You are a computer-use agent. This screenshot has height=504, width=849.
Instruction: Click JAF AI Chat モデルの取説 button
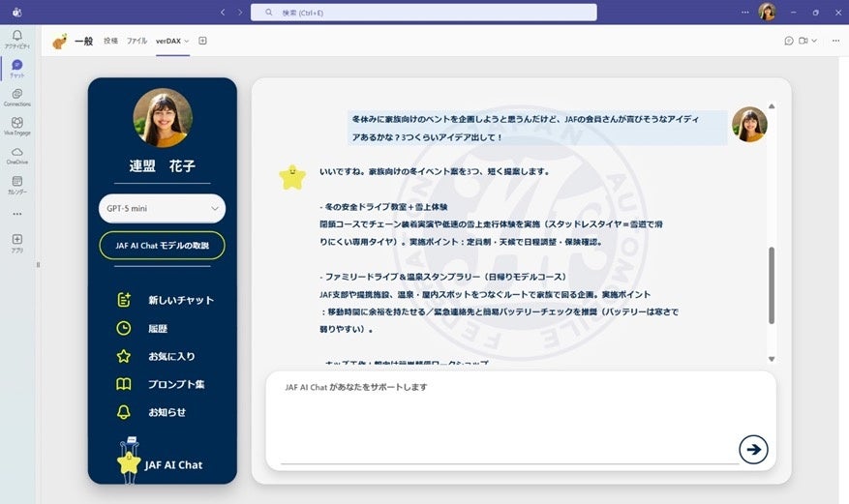(162, 246)
